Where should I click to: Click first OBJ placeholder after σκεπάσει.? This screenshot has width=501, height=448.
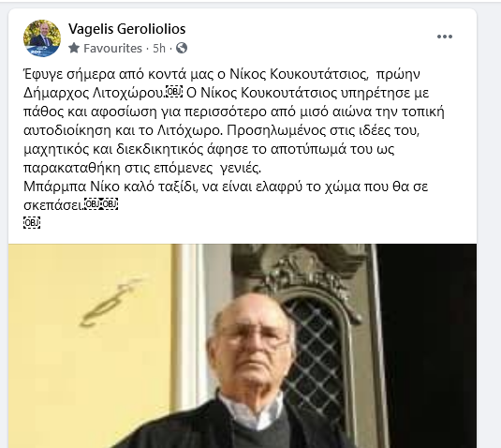(93, 203)
